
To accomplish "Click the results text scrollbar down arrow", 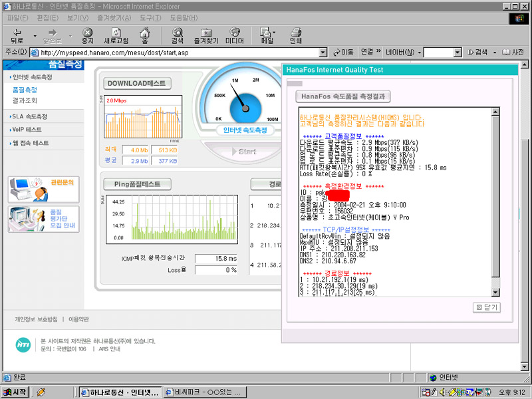I will pyautogui.click(x=495, y=292).
